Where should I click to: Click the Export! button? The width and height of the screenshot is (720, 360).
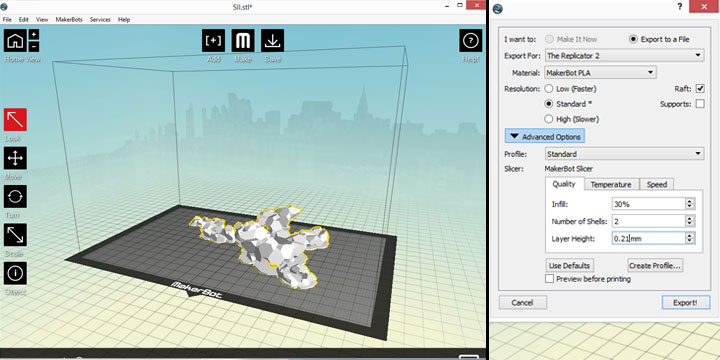pos(686,303)
